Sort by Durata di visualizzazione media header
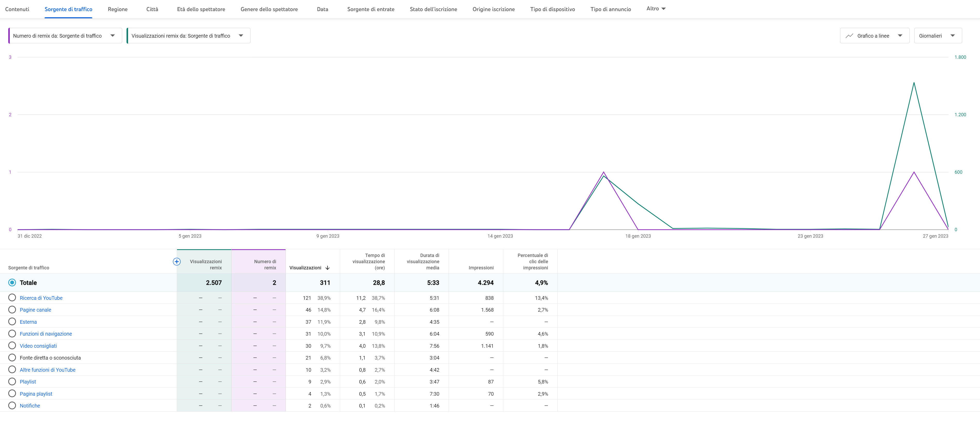Viewport: 980px width, 424px height. point(423,261)
